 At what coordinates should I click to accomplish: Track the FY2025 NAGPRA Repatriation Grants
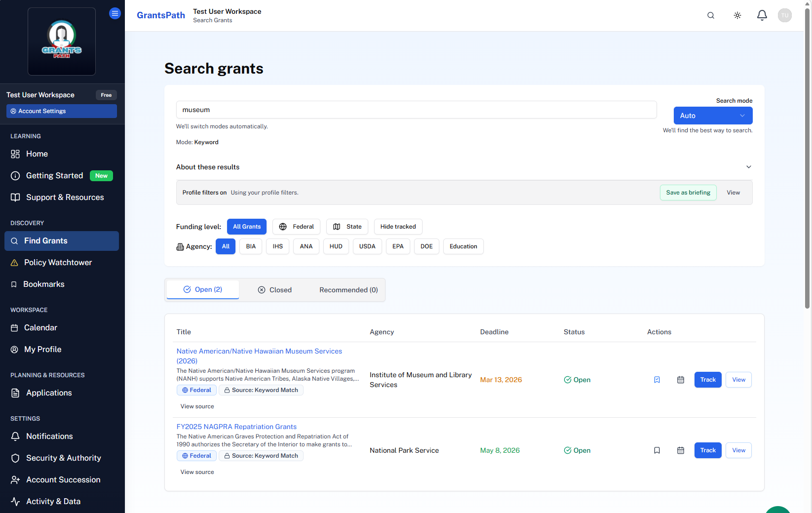[708, 450]
